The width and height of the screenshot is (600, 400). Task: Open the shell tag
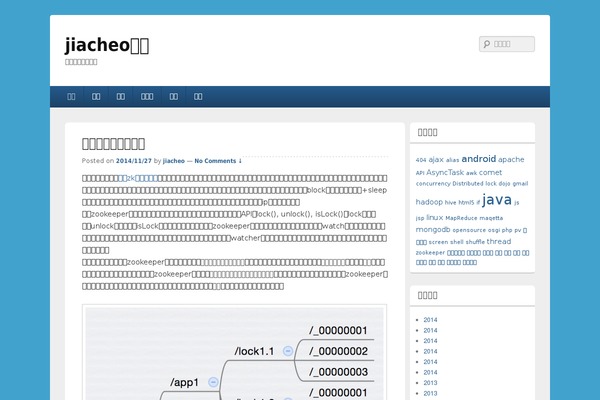[457, 242]
